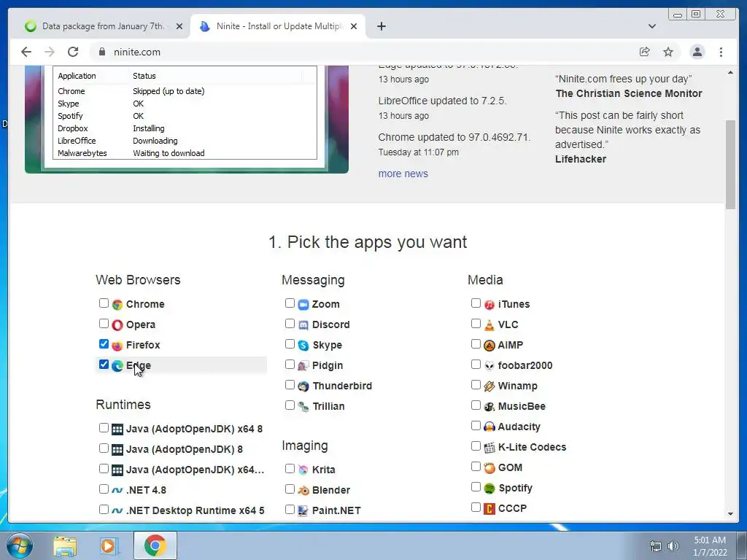Click the .NET 4.8 icon
747x560 pixels.
[117, 491]
